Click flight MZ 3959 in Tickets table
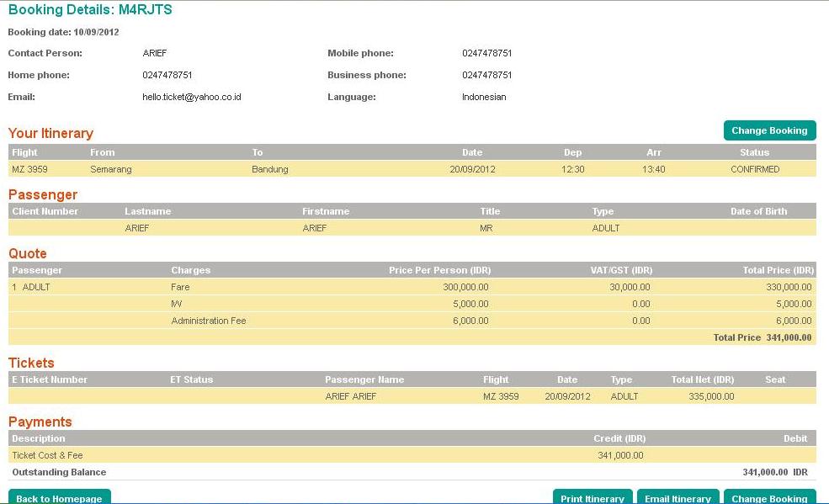This screenshot has width=829, height=504. tap(501, 397)
